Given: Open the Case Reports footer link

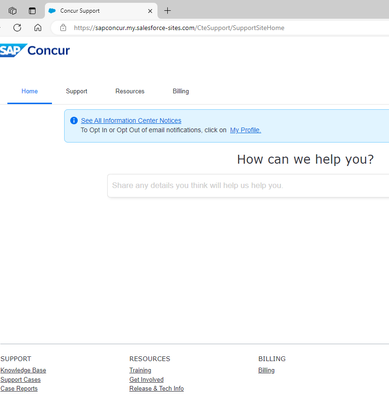Looking at the screenshot, I should point(19,389).
